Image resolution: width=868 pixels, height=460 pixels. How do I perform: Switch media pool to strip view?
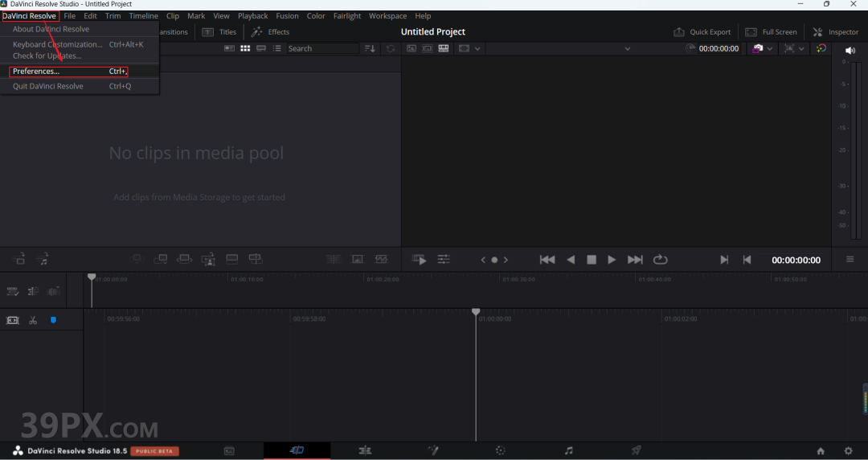(261, 49)
